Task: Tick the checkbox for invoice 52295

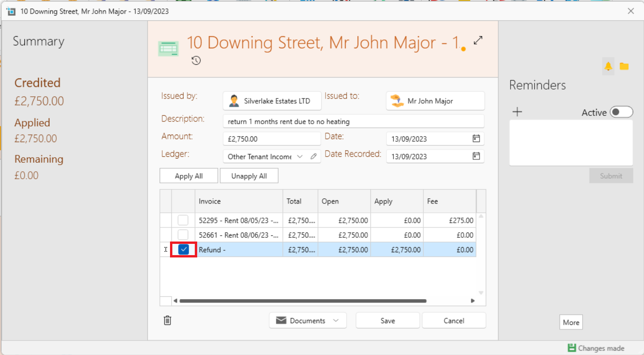Action: 183,220
